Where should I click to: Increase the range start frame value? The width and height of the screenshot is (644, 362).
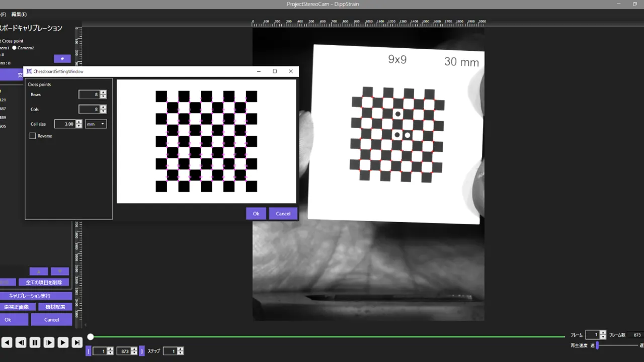click(110, 349)
